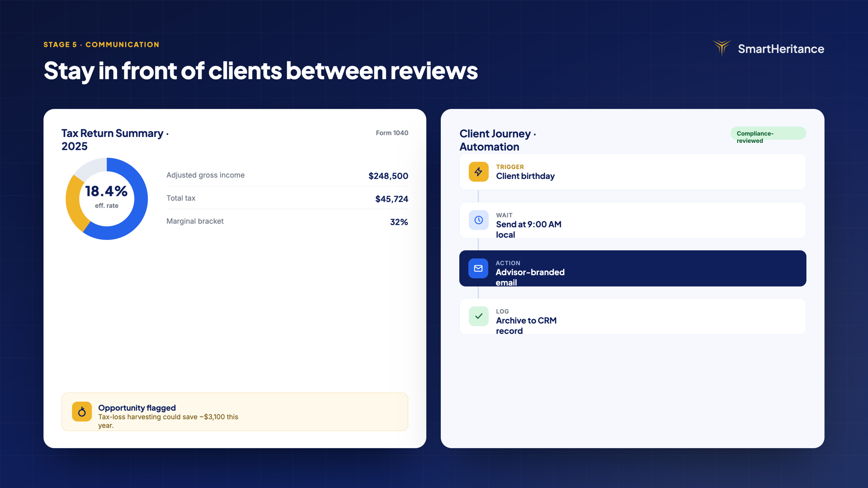This screenshot has height=488, width=868.
Task: Click the Marginal bracket label
Action: [195, 221]
